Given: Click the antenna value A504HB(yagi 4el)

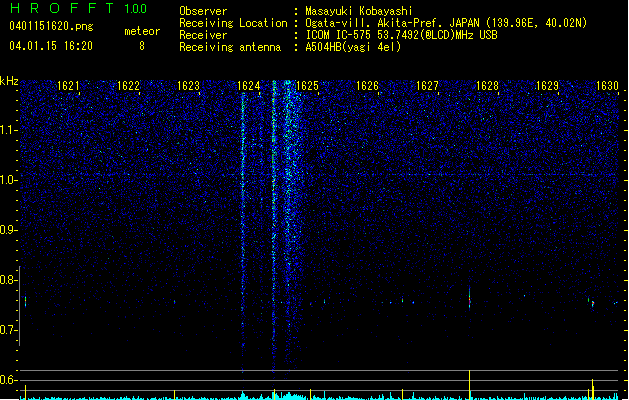Looking at the screenshot, I should 353,47.
